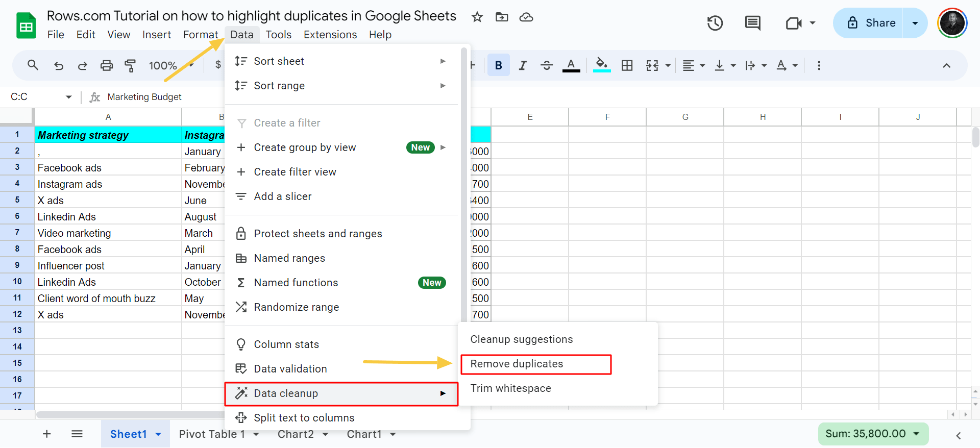Viewport: 980px width, 448px height.
Task: Open the Extensions menu
Action: click(330, 35)
